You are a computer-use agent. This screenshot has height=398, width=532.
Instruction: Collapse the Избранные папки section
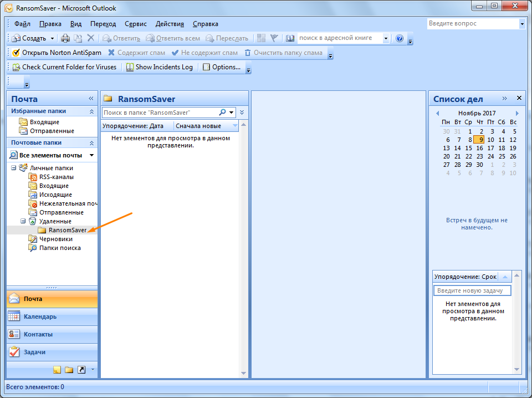91,111
